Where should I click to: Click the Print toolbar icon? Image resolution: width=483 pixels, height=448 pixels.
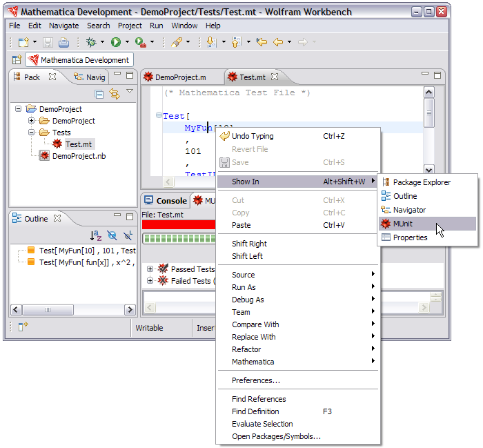click(63, 42)
